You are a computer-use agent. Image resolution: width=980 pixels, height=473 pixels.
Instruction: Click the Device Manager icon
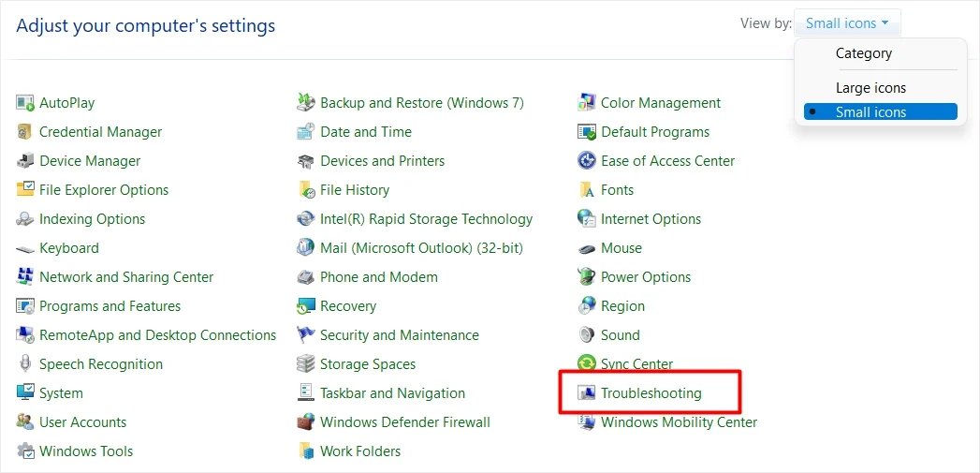tap(25, 161)
